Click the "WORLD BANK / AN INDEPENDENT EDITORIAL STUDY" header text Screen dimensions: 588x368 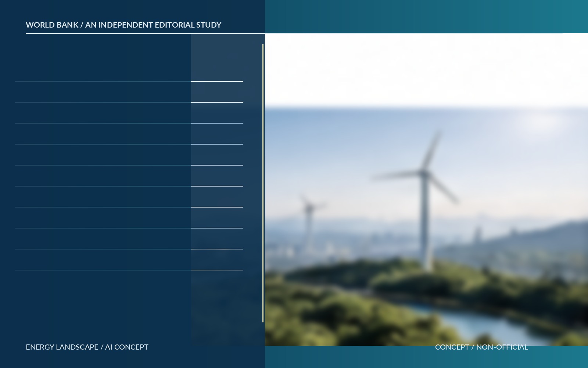(x=123, y=25)
